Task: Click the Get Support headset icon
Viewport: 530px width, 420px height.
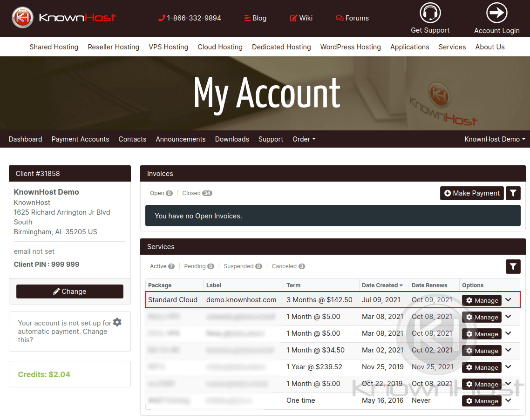Action: (x=430, y=13)
